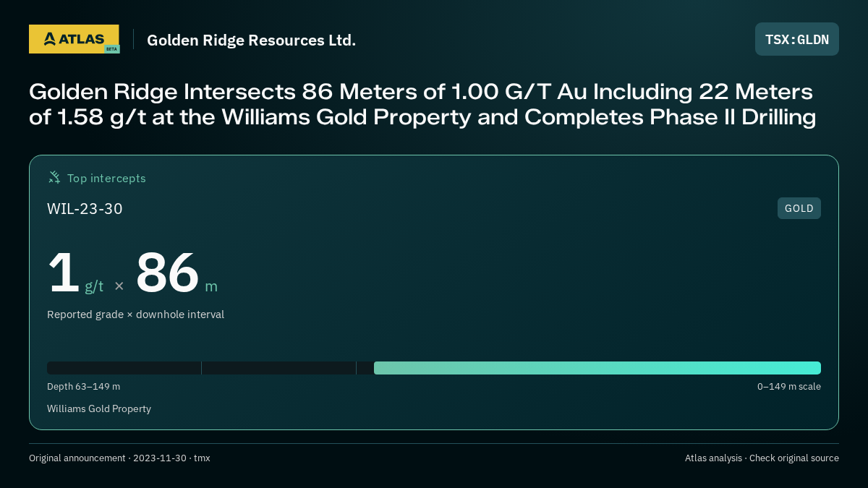The height and width of the screenshot is (488, 868).
Task: Select the drill hole ID WIL-23-30
Action: tap(85, 209)
